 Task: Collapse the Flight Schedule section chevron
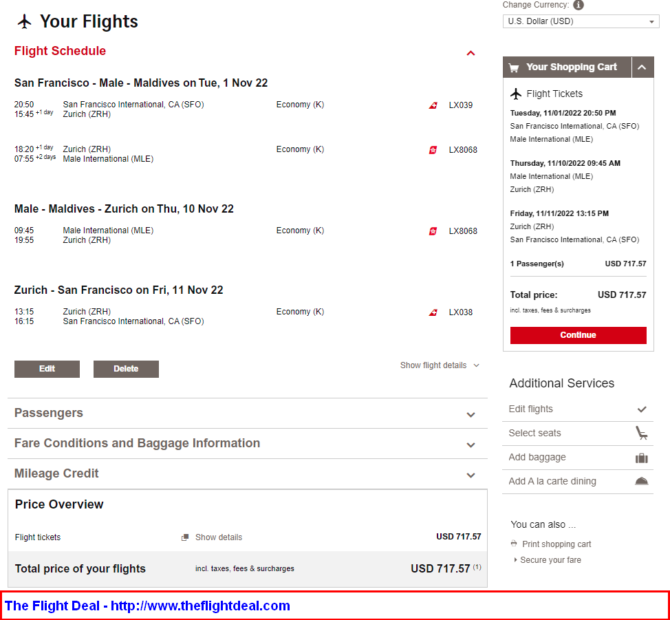tap(470, 53)
